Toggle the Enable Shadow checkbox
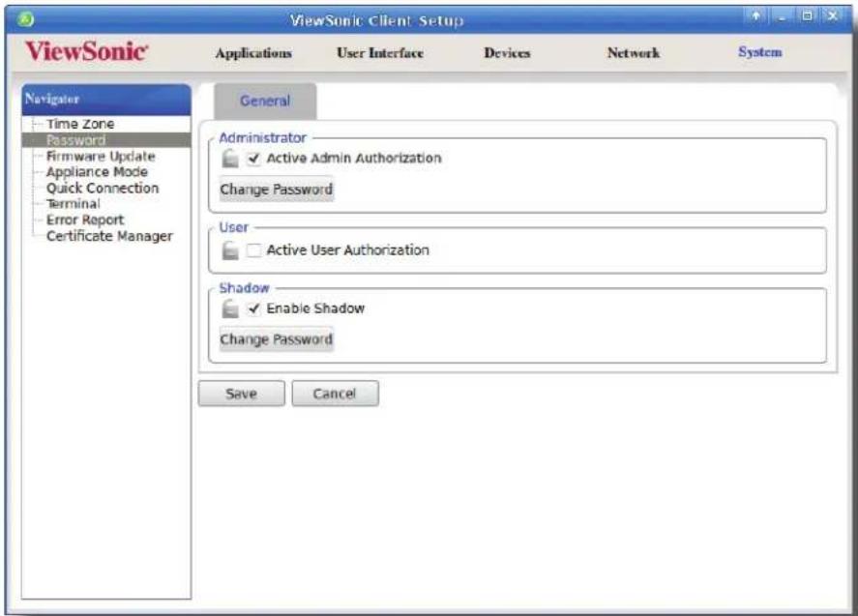Viewport: 858px width, 616px height. [253, 309]
